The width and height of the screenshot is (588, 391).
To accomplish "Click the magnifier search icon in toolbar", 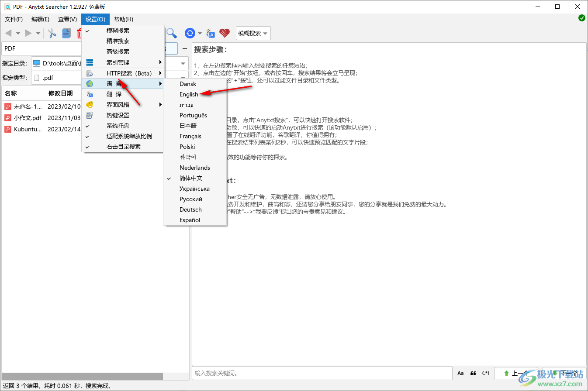I will [172, 33].
